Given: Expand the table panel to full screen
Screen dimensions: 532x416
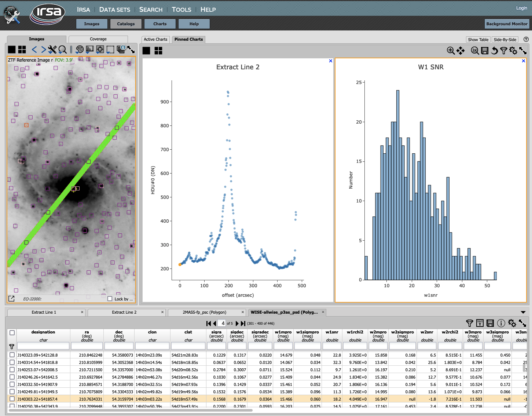Looking at the screenshot, I should pyautogui.click(x=522, y=323).
